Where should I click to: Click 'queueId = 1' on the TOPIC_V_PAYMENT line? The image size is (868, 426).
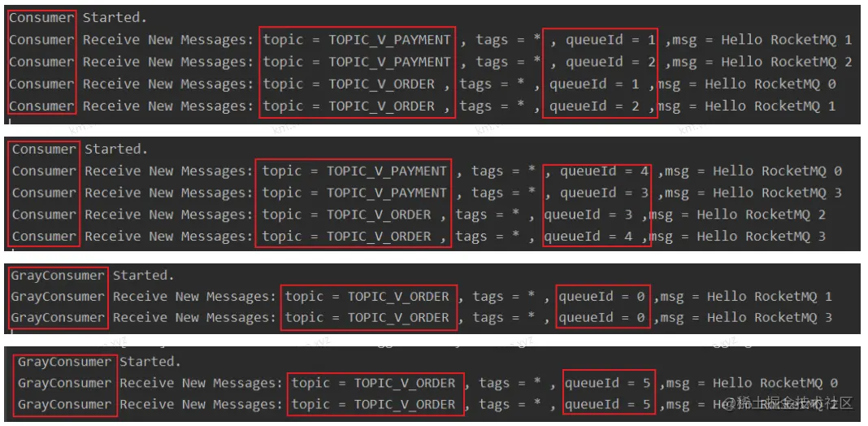(x=610, y=40)
